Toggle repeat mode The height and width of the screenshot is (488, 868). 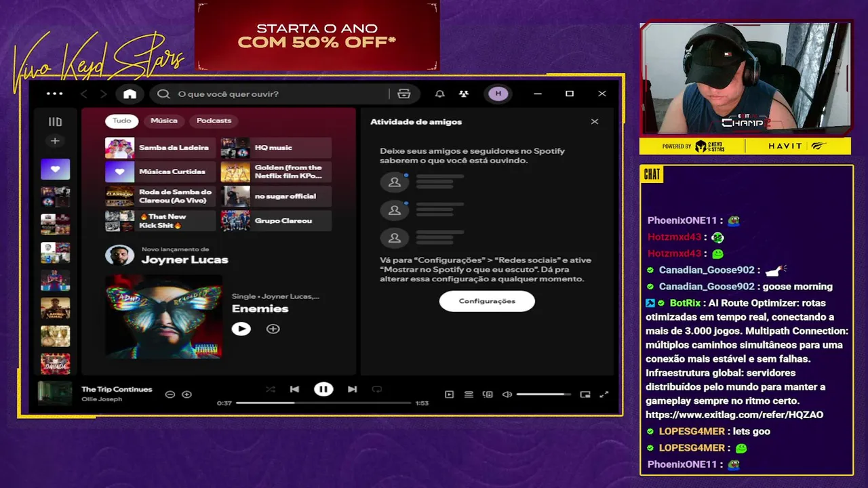(x=377, y=389)
